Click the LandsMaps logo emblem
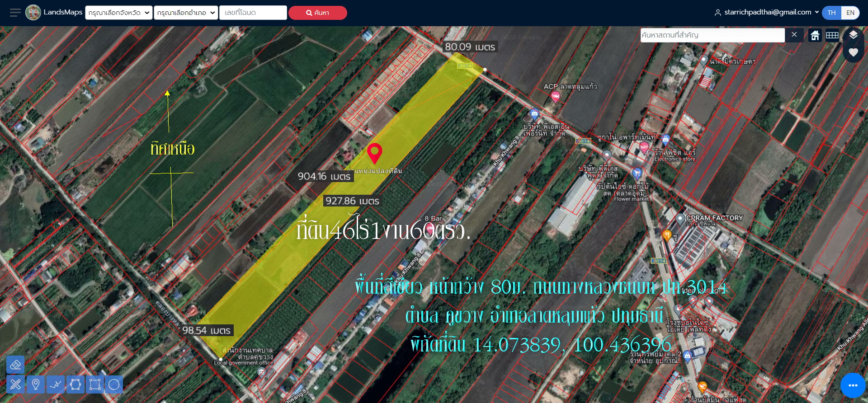The image size is (868, 403). 33,13
